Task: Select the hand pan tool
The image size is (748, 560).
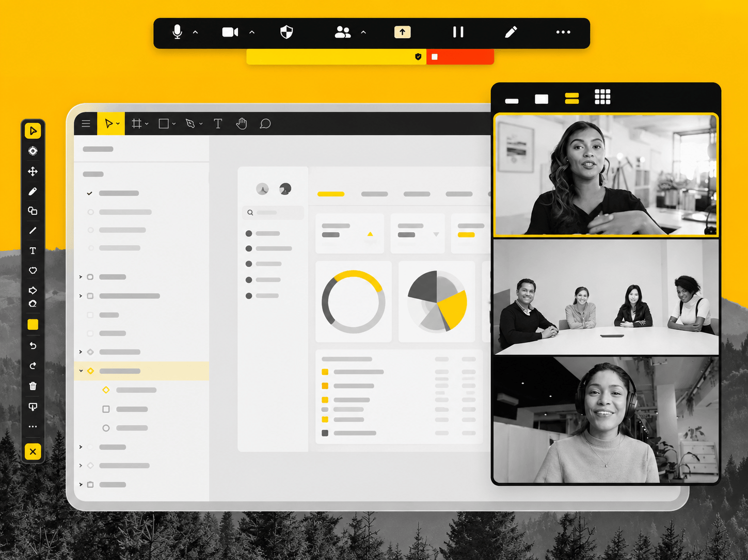Action: click(242, 124)
